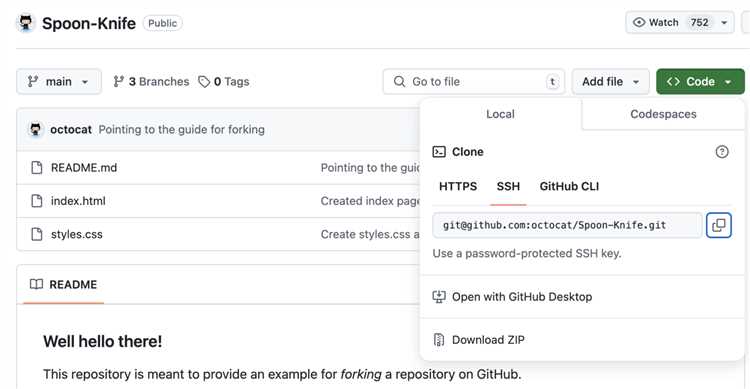Select the SSH clone option
Screen dimensions: 750x389
click(x=508, y=186)
